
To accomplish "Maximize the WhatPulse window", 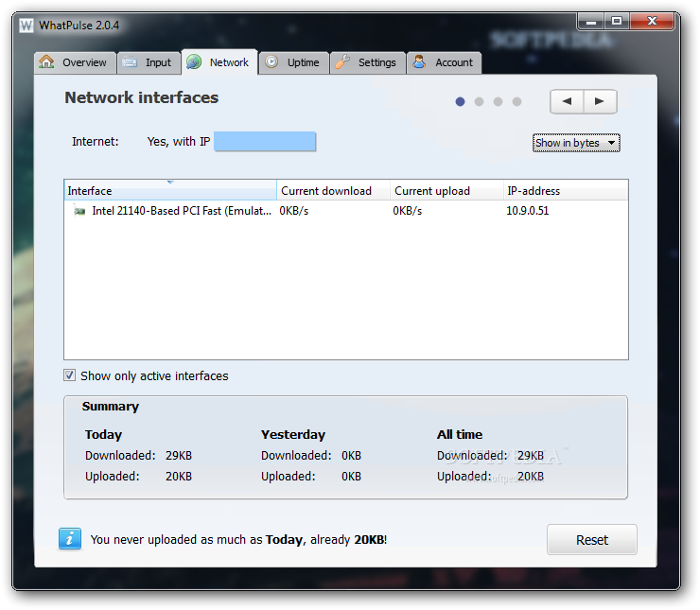I will point(617,22).
